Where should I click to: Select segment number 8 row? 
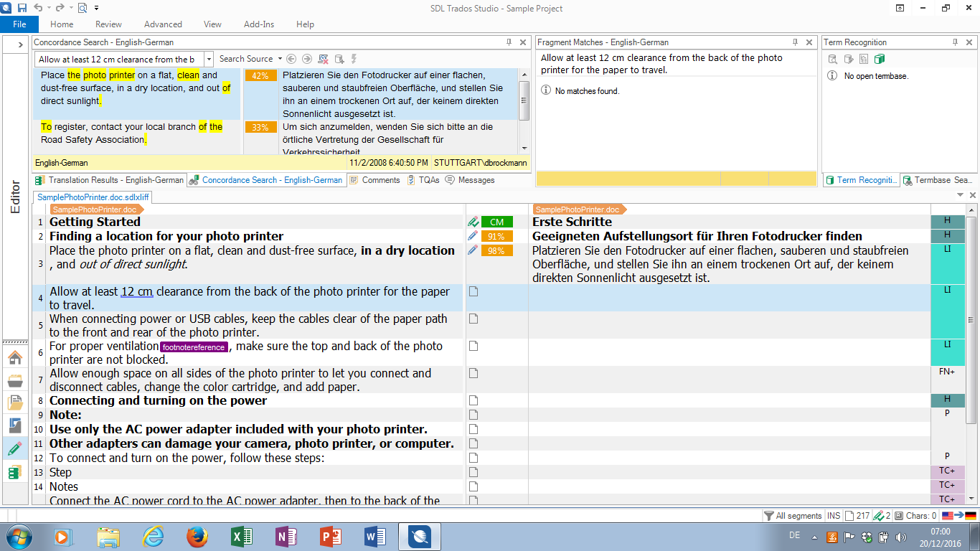pos(41,401)
